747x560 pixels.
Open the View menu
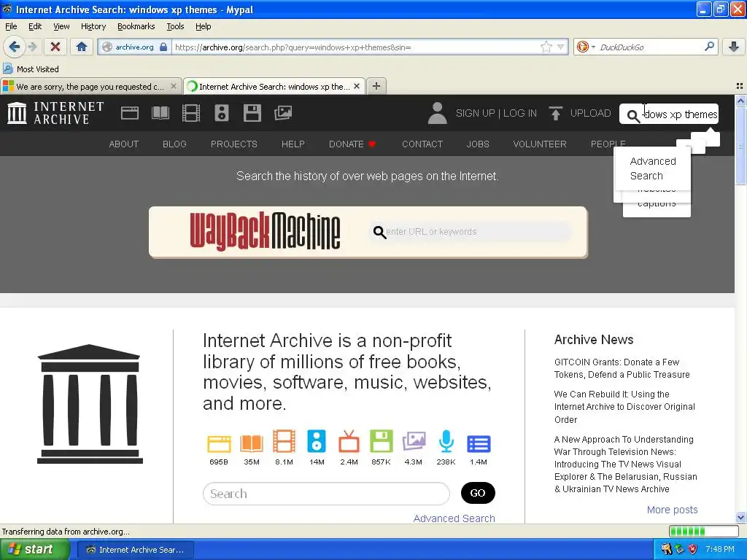pyautogui.click(x=61, y=26)
